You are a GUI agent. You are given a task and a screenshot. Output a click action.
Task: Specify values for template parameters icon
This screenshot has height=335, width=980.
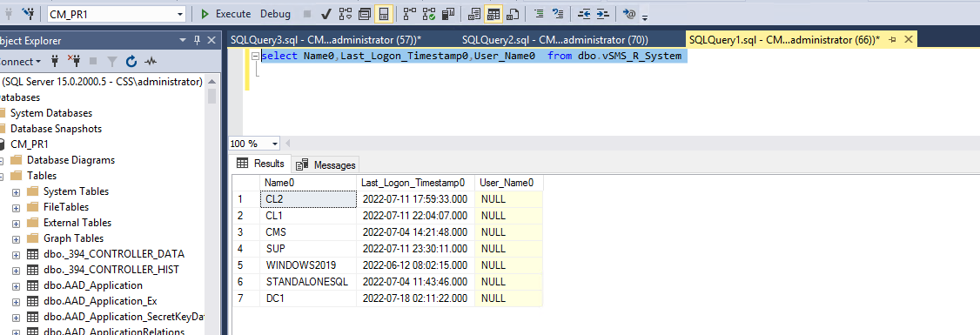pyautogui.click(x=628, y=14)
